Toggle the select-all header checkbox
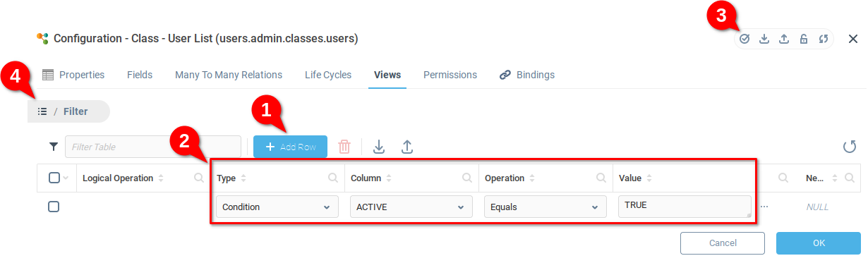 click(54, 178)
